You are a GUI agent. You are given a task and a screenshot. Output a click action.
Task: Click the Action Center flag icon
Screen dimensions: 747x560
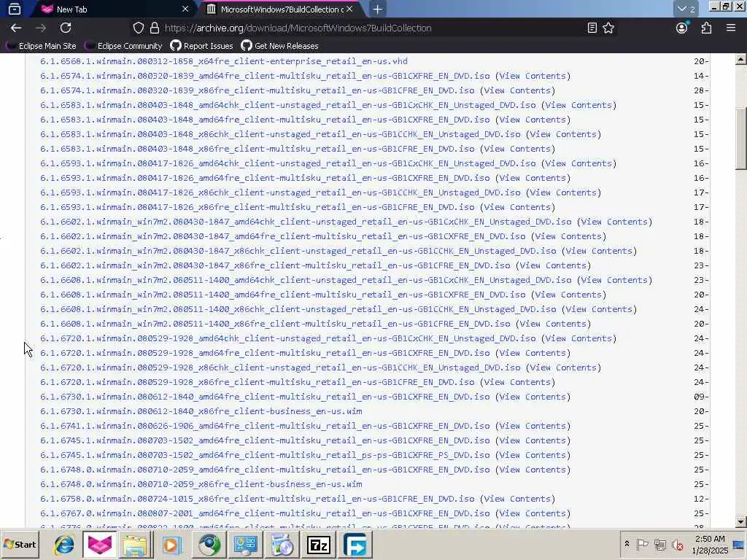(x=642, y=544)
